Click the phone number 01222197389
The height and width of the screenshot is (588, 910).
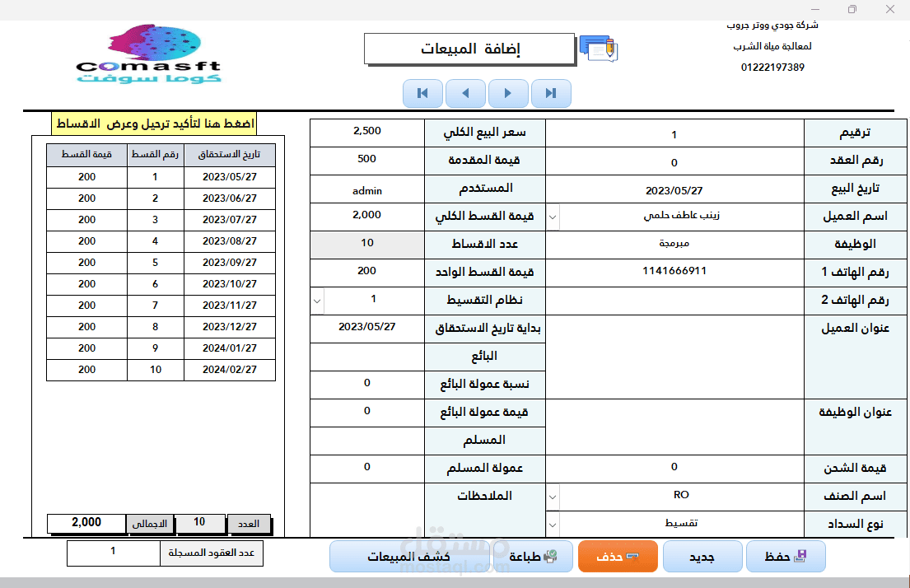772,68
